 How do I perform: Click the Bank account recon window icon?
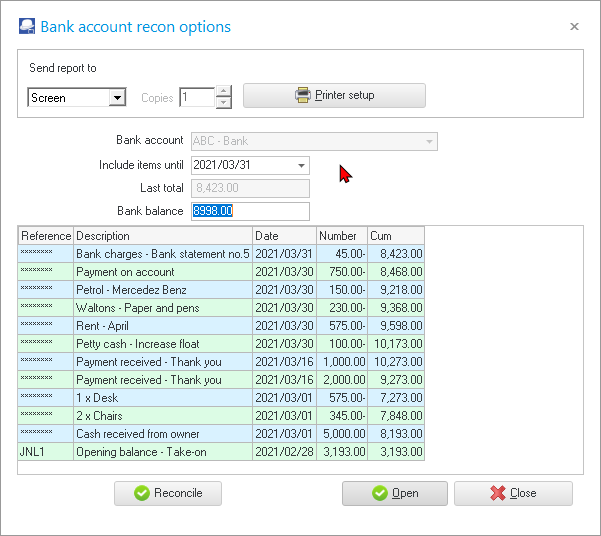point(27,27)
